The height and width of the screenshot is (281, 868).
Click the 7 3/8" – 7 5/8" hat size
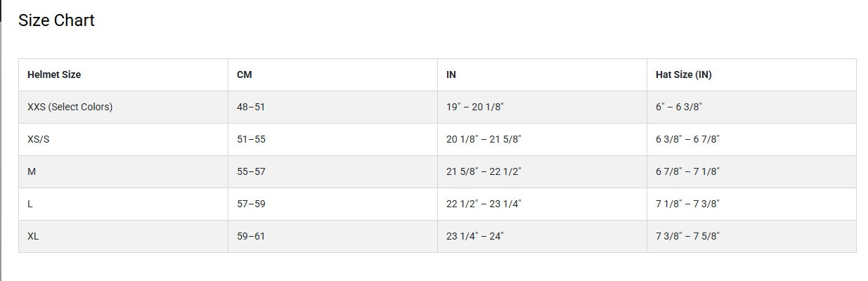[687, 236]
